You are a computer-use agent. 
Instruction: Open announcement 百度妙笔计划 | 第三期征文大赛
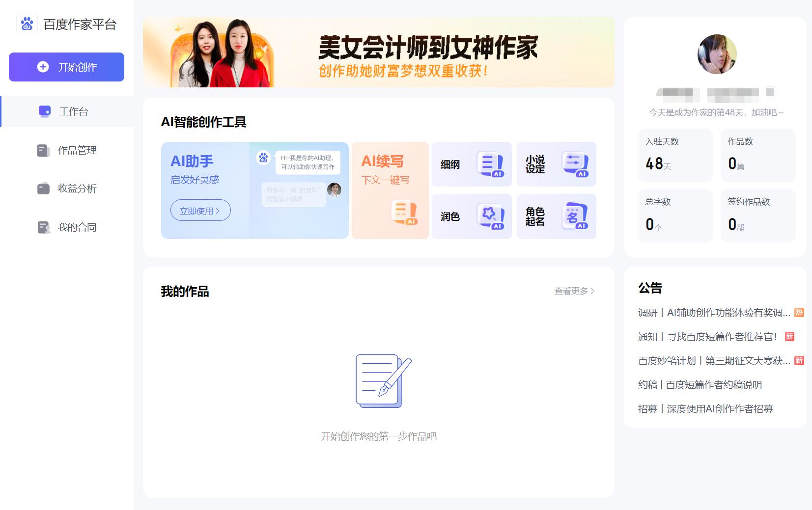coord(714,361)
